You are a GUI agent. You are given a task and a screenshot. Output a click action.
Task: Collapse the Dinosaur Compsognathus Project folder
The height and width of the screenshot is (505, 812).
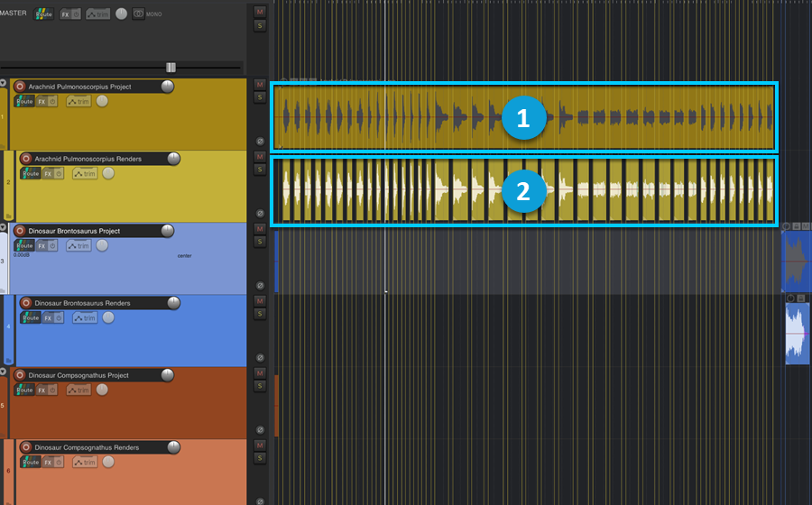tap(3, 372)
